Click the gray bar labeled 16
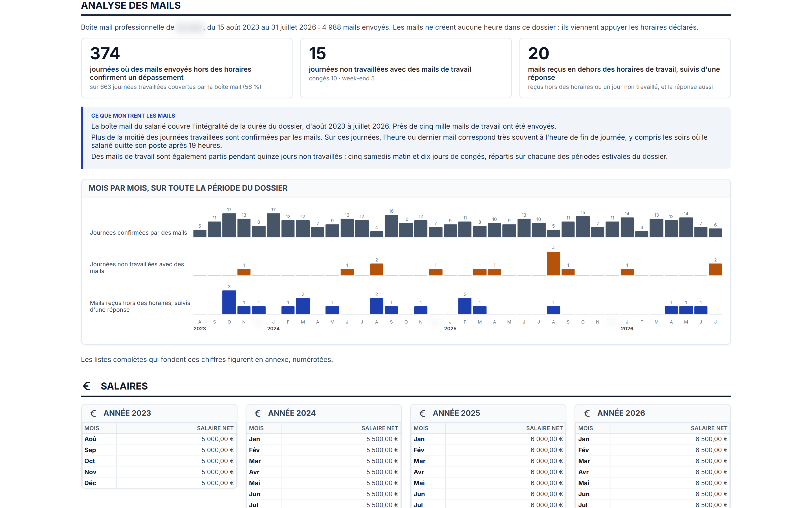This screenshot has height=508, width=812. tap(391, 226)
